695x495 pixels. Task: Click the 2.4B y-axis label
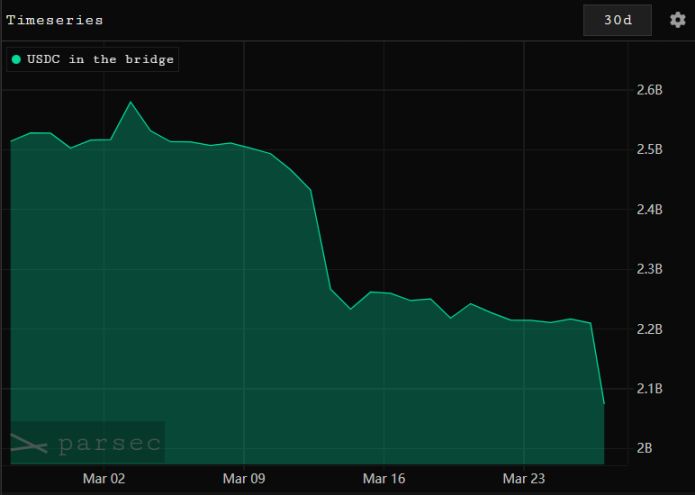(x=649, y=210)
